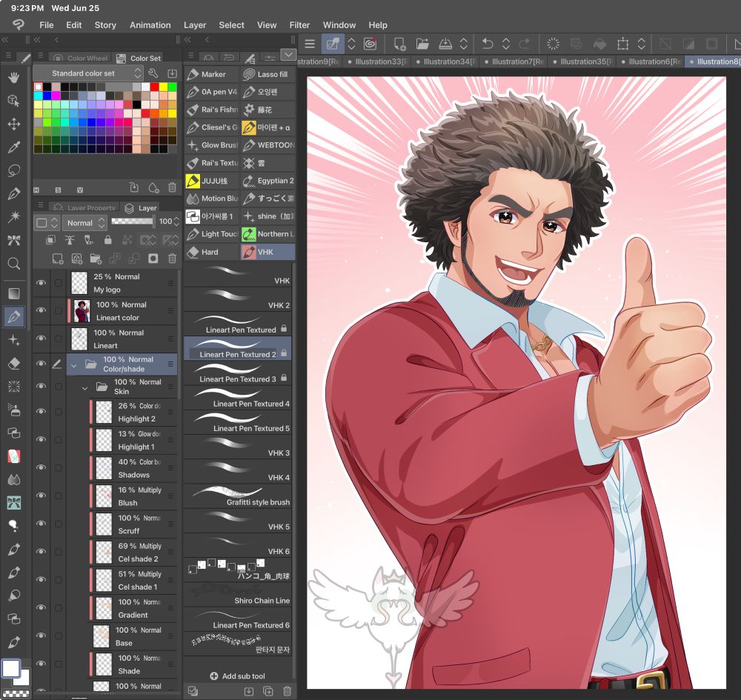The image size is (741, 700).
Task: Click the new raster layer icon
Action: click(58, 259)
